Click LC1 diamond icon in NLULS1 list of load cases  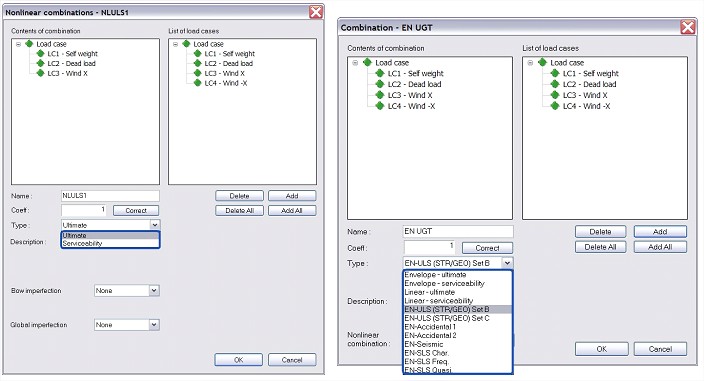pos(198,53)
